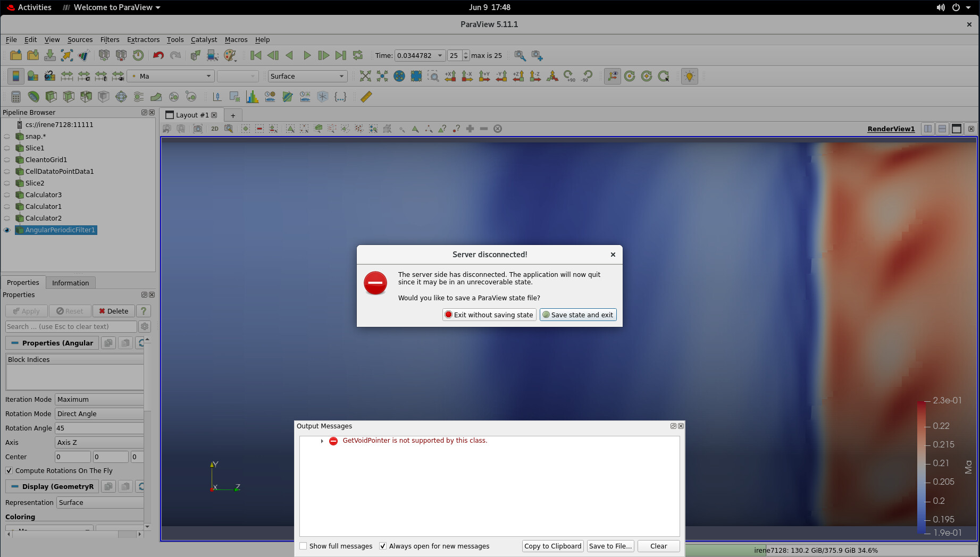The image size is (980, 557).
Task: Clear the output messages
Action: tap(658, 546)
